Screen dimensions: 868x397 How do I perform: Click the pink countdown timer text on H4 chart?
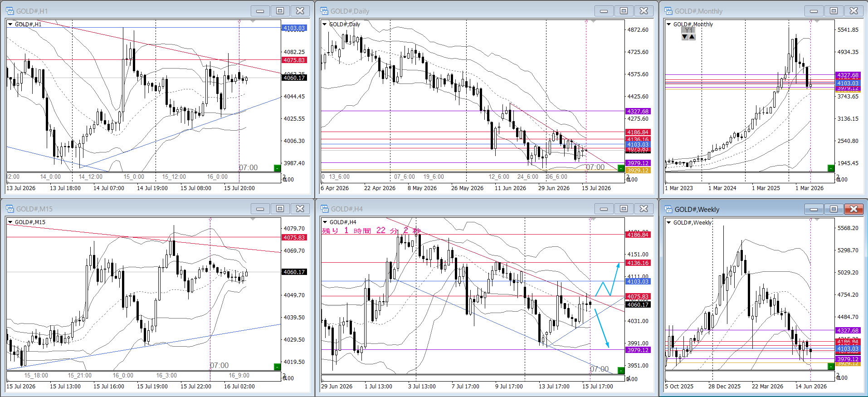371,230
